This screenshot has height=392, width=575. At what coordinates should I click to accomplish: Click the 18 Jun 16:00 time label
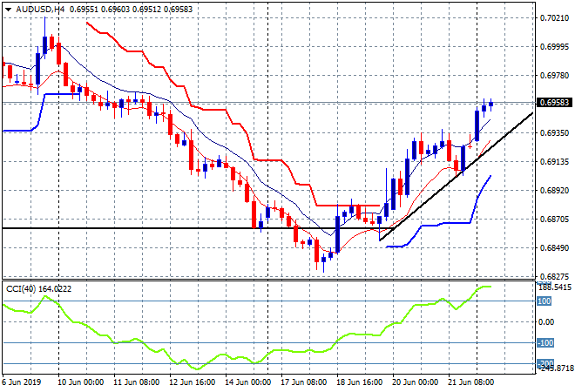click(359, 382)
